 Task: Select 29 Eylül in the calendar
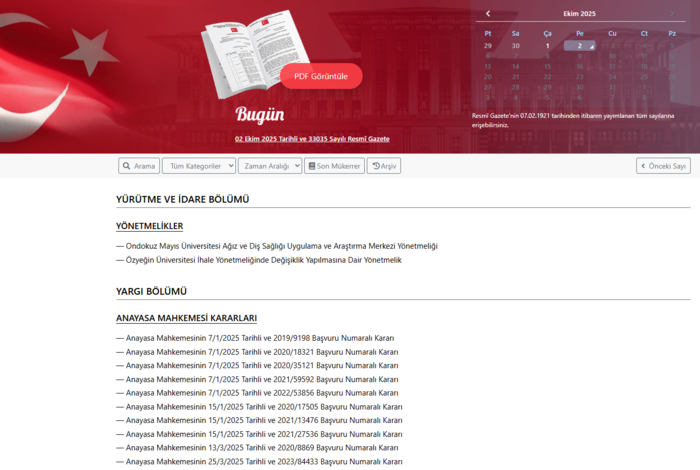(488, 46)
